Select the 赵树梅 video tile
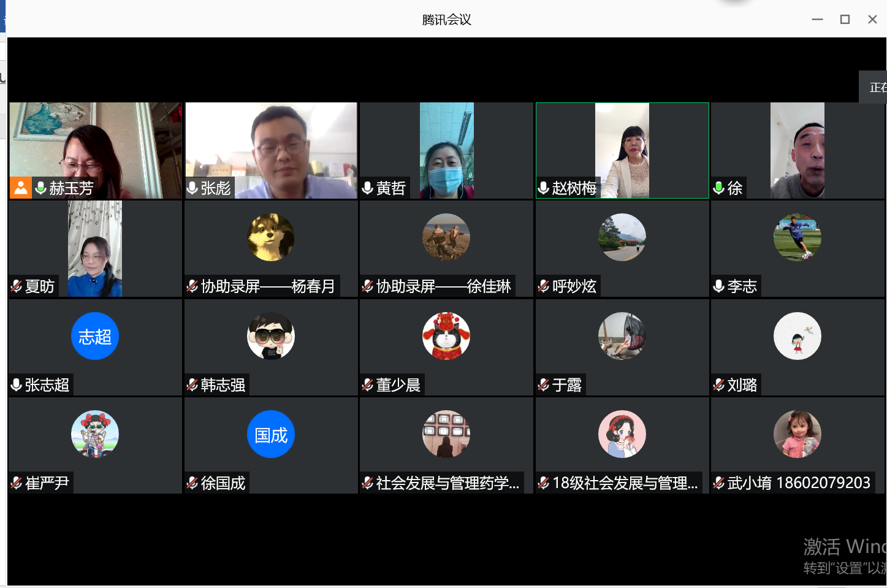The image size is (887, 588). coord(622,150)
